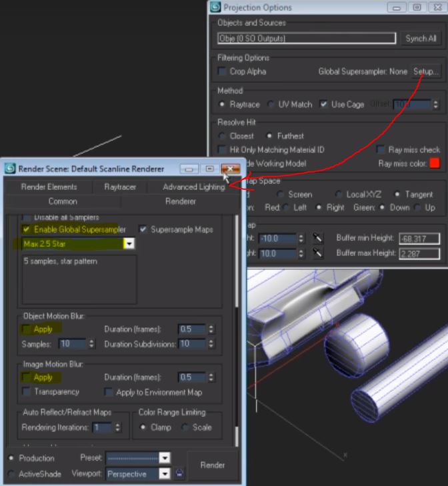The image size is (448, 486).
Task: Click the preset lock icon beside Viewport dropdown
Action: click(x=179, y=473)
